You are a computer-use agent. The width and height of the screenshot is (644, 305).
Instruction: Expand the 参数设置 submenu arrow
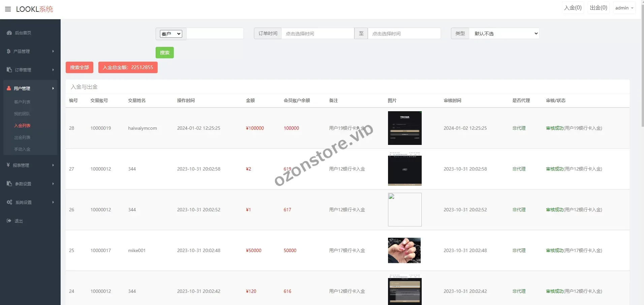coord(53,184)
